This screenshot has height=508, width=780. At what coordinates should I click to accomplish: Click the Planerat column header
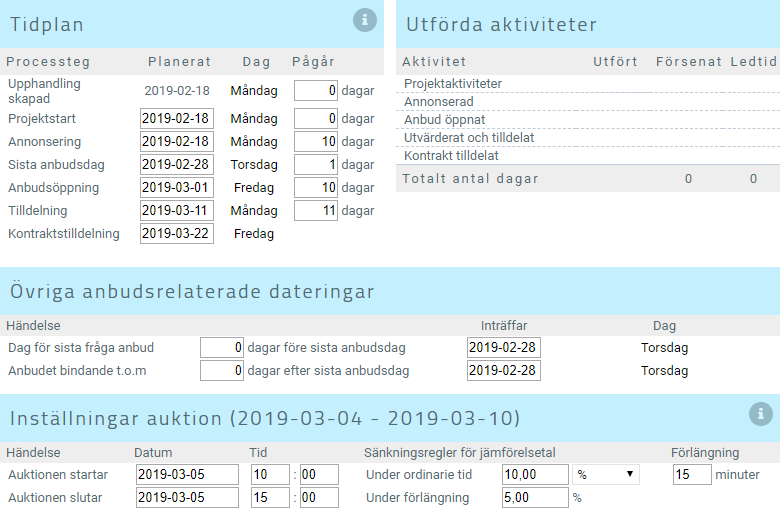point(180,62)
